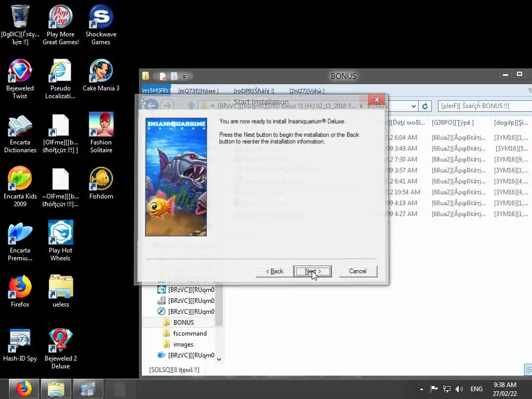The width and height of the screenshot is (532, 399).
Task: Minimize the BONUS explorer window
Action: point(505,74)
